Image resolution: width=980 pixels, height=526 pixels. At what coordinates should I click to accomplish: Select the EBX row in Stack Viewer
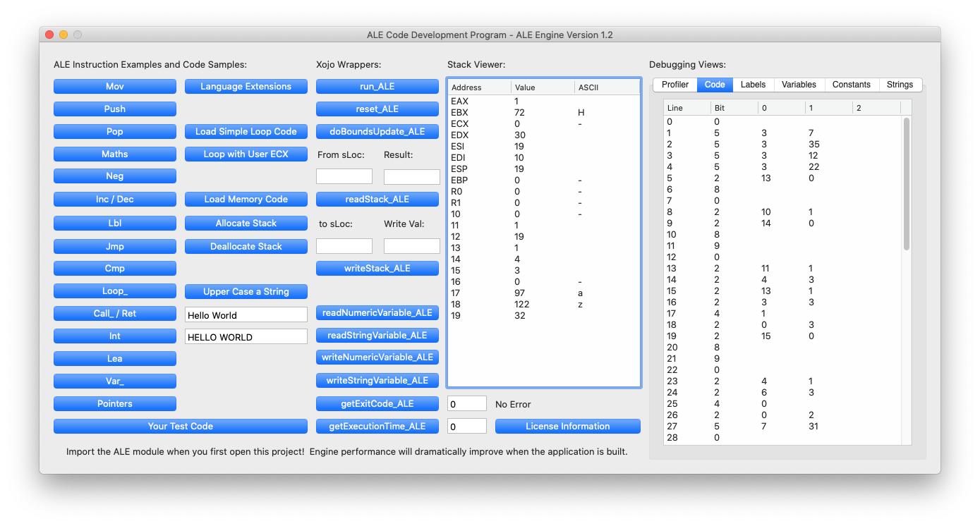tap(543, 113)
